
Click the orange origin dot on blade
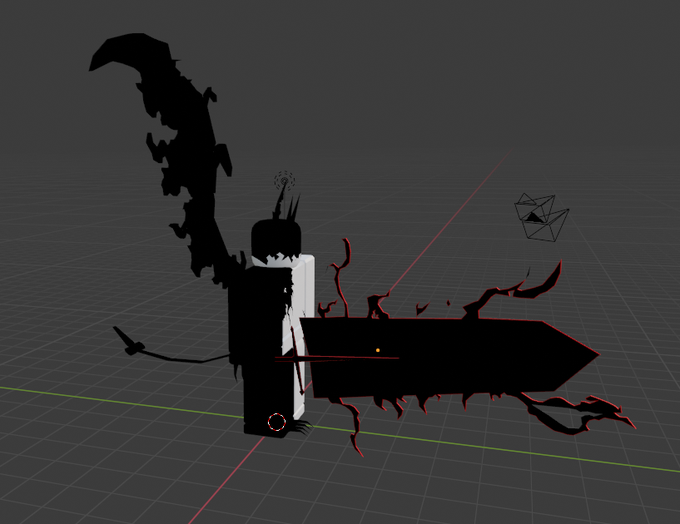point(378,350)
